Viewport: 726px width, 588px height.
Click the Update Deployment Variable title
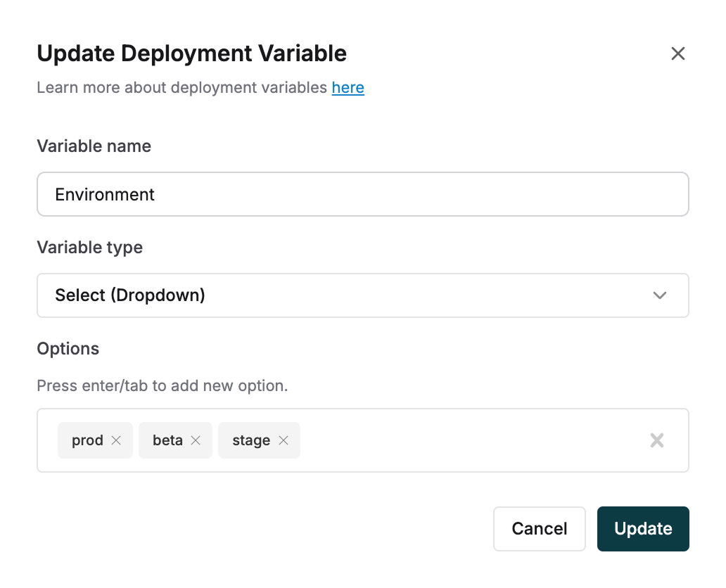(191, 53)
